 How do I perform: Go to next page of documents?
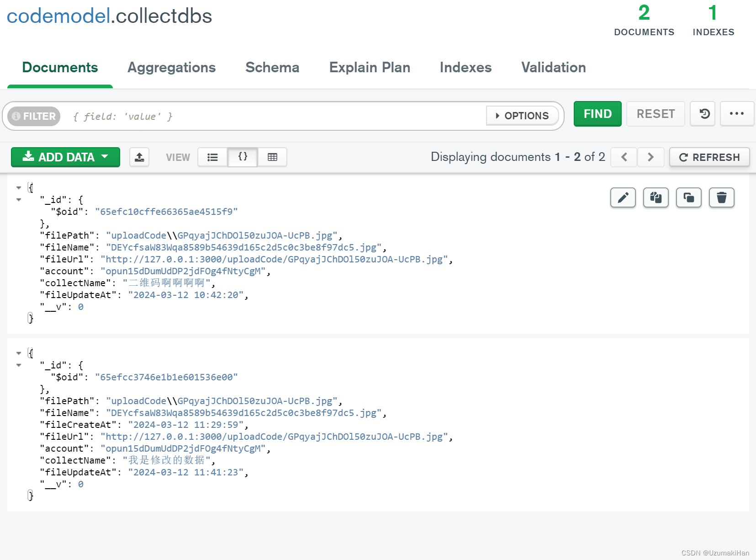pyautogui.click(x=651, y=157)
